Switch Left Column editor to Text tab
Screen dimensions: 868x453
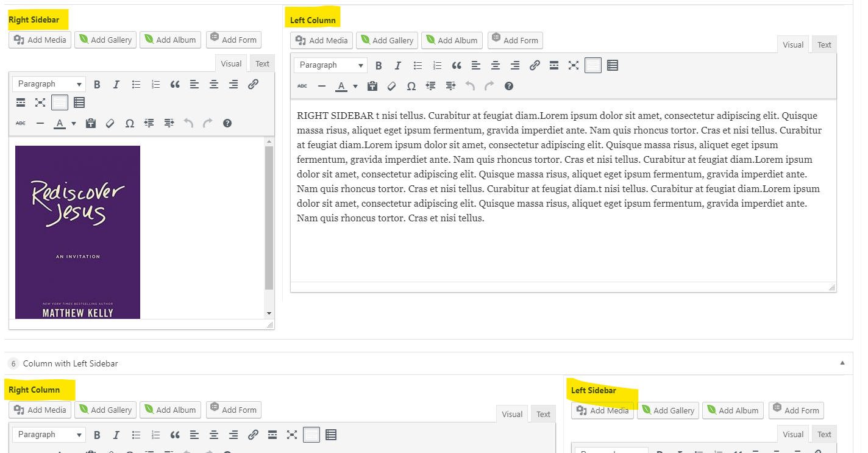click(824, 45)
